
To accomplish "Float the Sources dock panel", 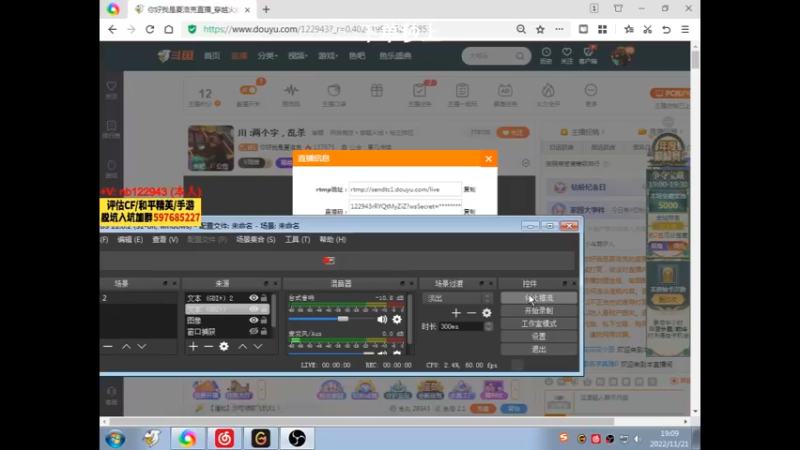I will [x=266, y=283].
